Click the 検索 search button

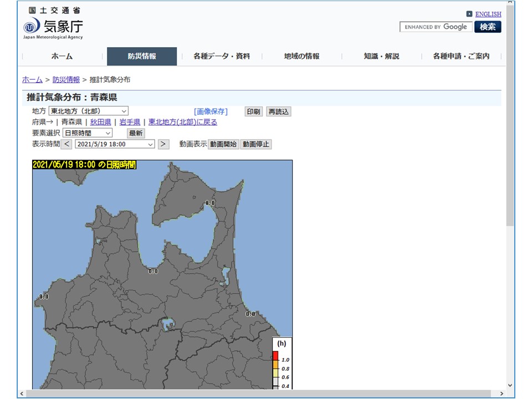tap(488, 27)
